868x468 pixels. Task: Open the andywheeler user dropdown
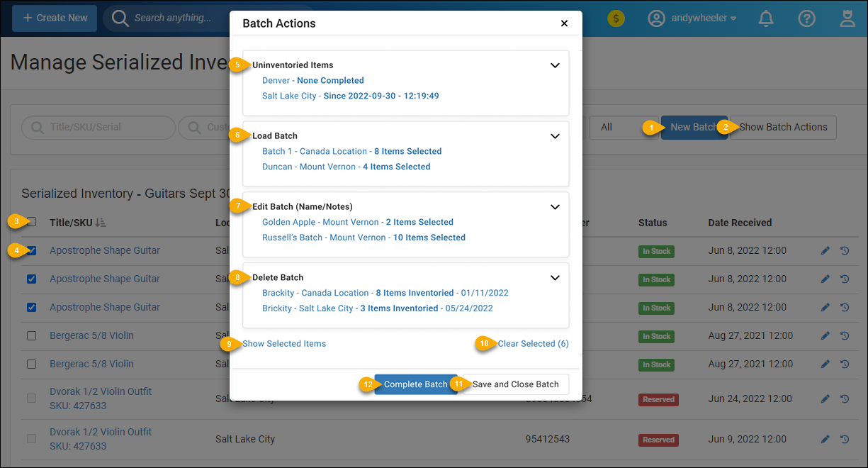(x=693, y=18)
